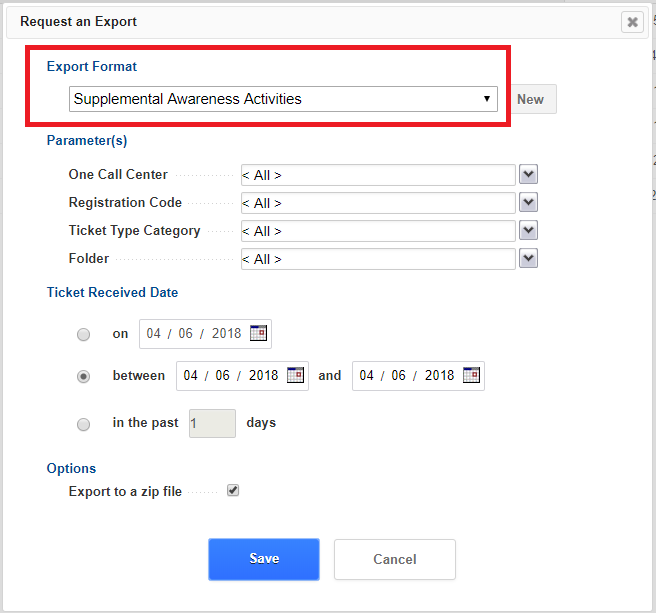Open calendar picker for the 'on' date
The width and height of the screenshot is (656, 613).
click(x=258, y=333)
